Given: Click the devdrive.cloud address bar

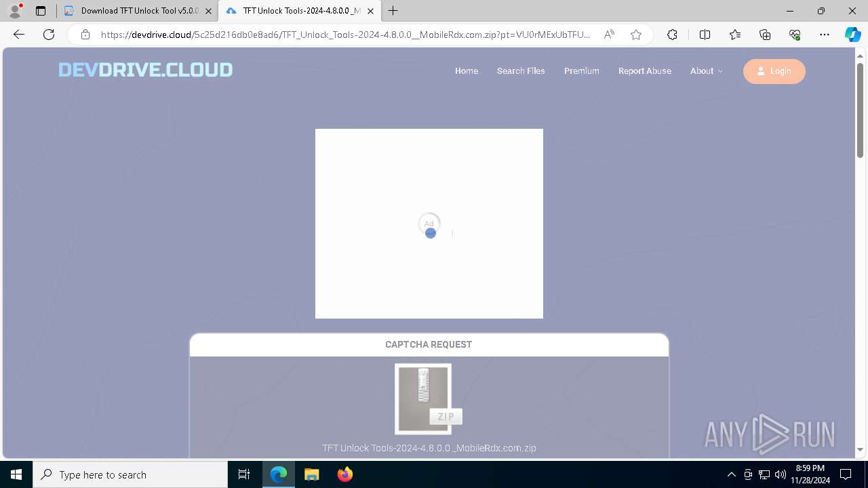Looking at the screenshot, I should 346,35.
